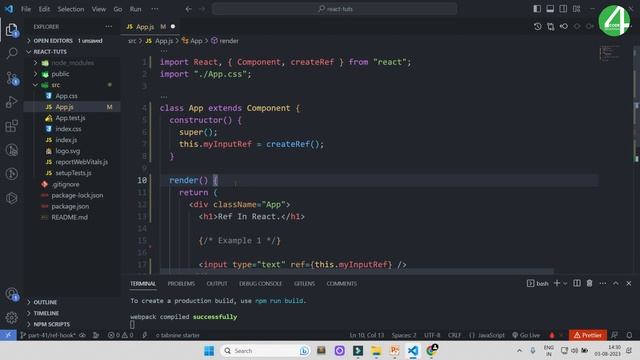Click the remote window indicator in status bar

(x=8, y=335)
